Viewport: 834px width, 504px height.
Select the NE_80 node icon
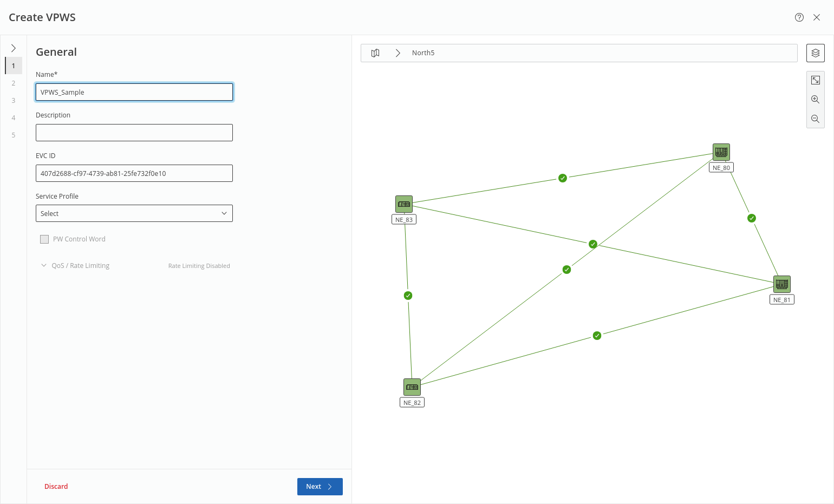pyautogui.click(x=721, y=152)
